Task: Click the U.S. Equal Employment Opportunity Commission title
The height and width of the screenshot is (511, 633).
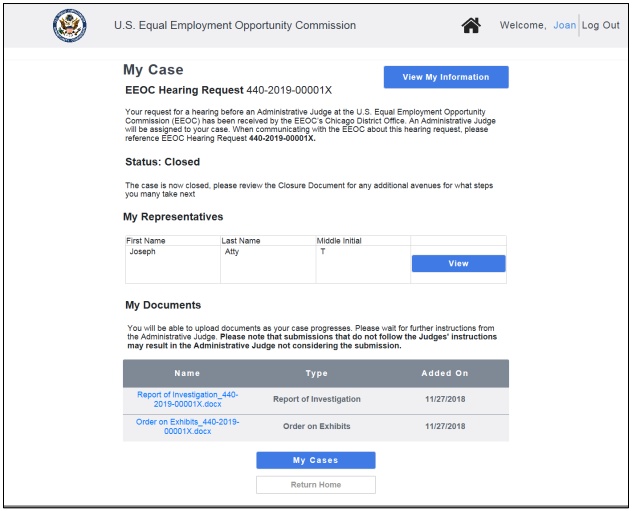Action: (x=235, y=25)
